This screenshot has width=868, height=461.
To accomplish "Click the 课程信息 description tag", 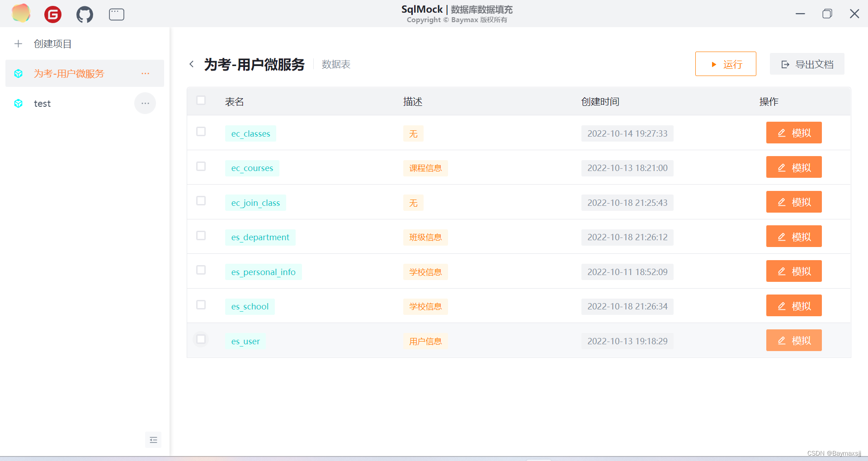I will [x=425, y=168].
